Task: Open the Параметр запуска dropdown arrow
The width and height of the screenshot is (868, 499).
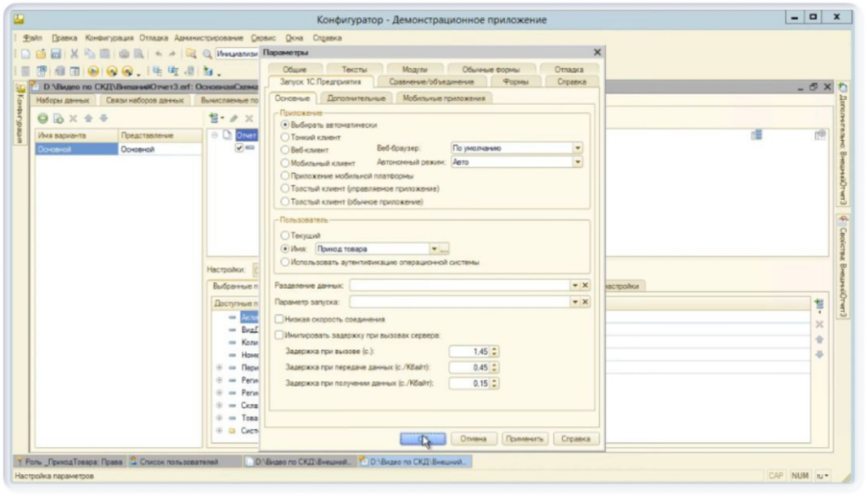Action: click(x=574, y=302)
